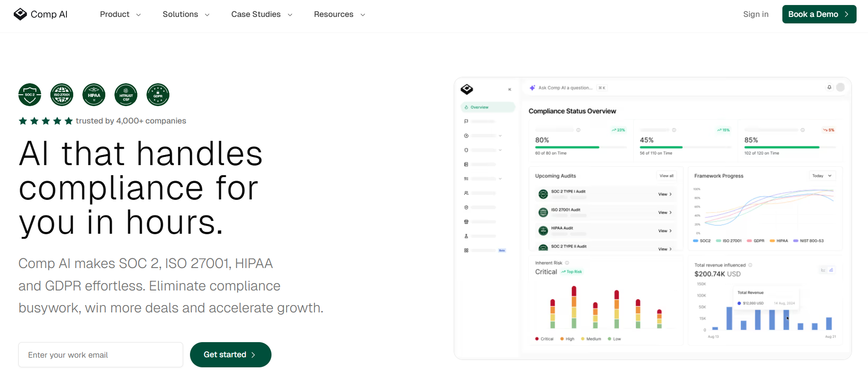Viewport: 868px width, 392px height.
Task: Click the storefront icon in the dashboard sidebar
Action: [x=466, y=222]
